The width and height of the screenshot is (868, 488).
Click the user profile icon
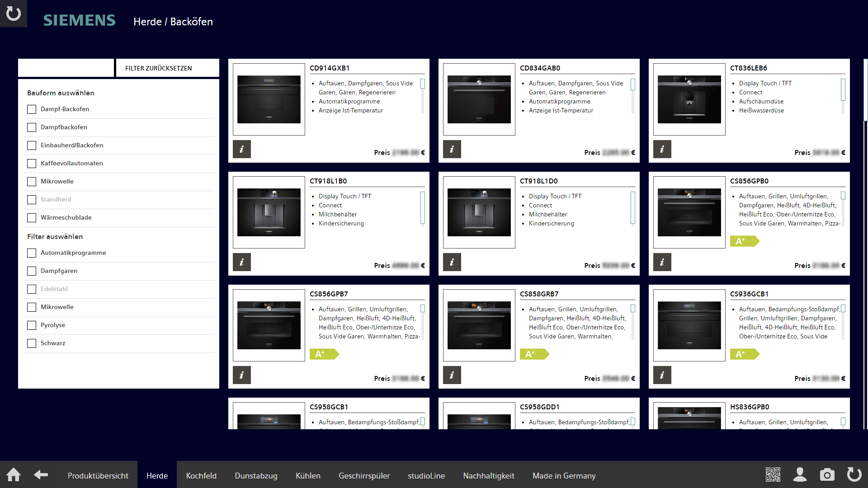coord(800,475)
